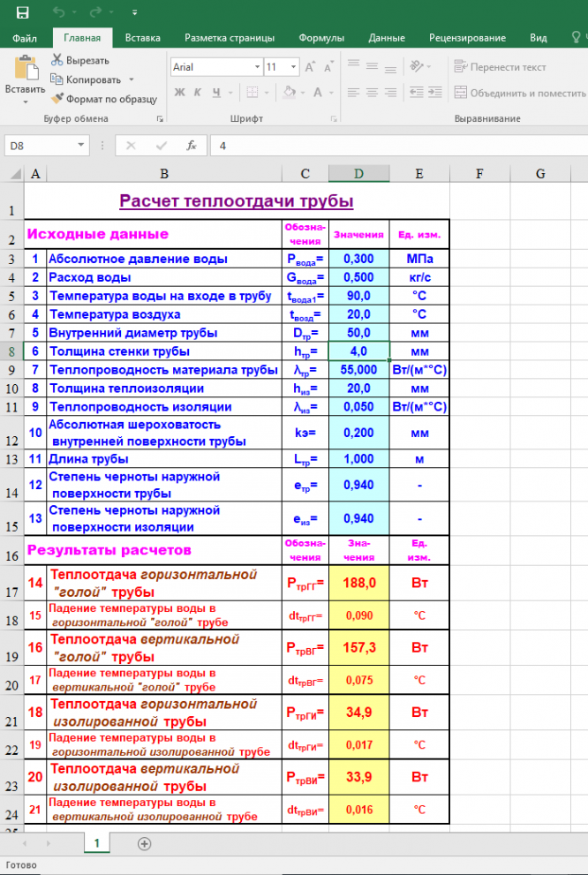
Task: Select the column D header
Action: [358, 174]
